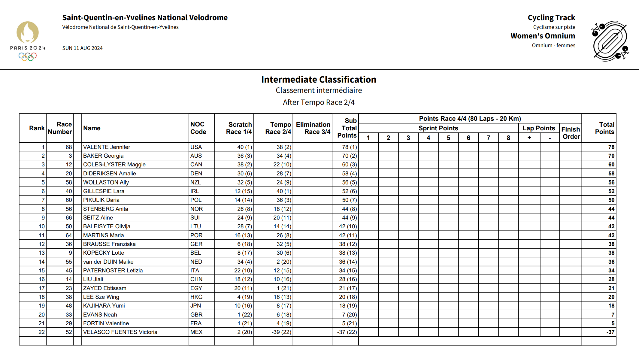Click the track cycling pictogram
This screenshot has height=364, width=642.
point(610,41)
